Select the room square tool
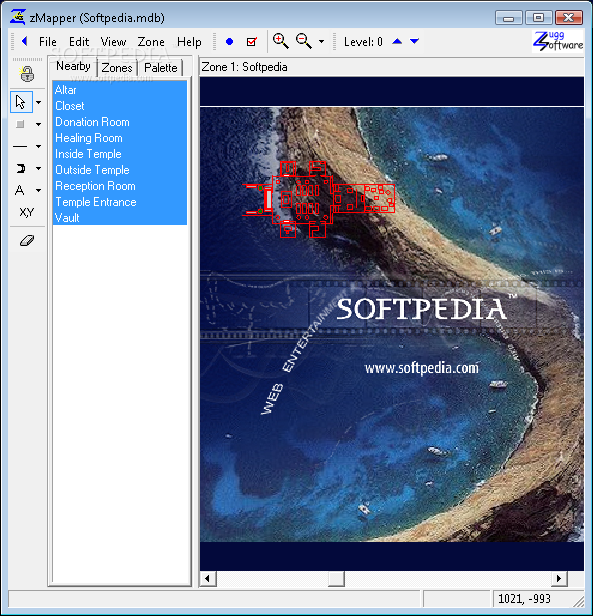Viewport: 593px width, 616px height. pos(20,124)
